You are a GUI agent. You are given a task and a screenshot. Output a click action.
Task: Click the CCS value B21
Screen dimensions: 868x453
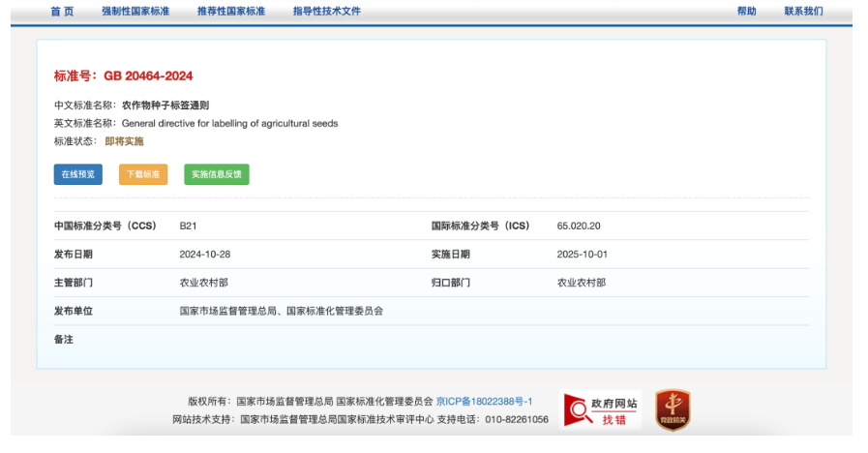click(x=188, y=226)
